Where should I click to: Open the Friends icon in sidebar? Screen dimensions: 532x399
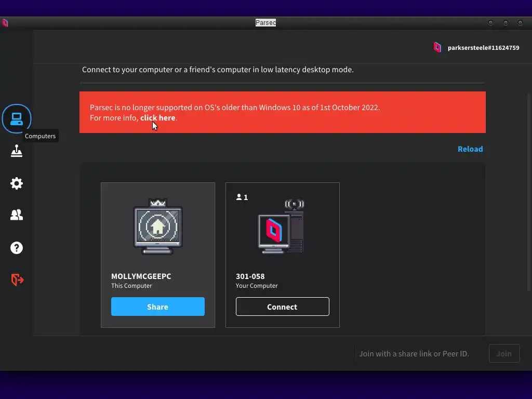point(16,215)
